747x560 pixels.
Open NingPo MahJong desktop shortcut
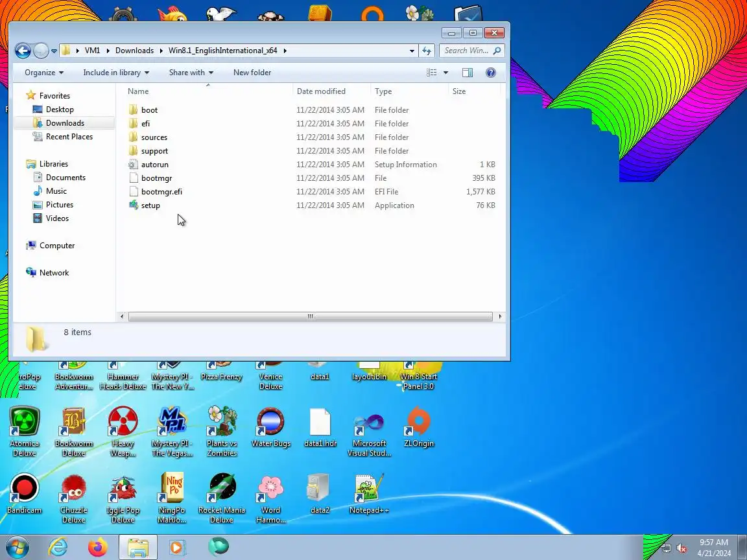[172, 498]
